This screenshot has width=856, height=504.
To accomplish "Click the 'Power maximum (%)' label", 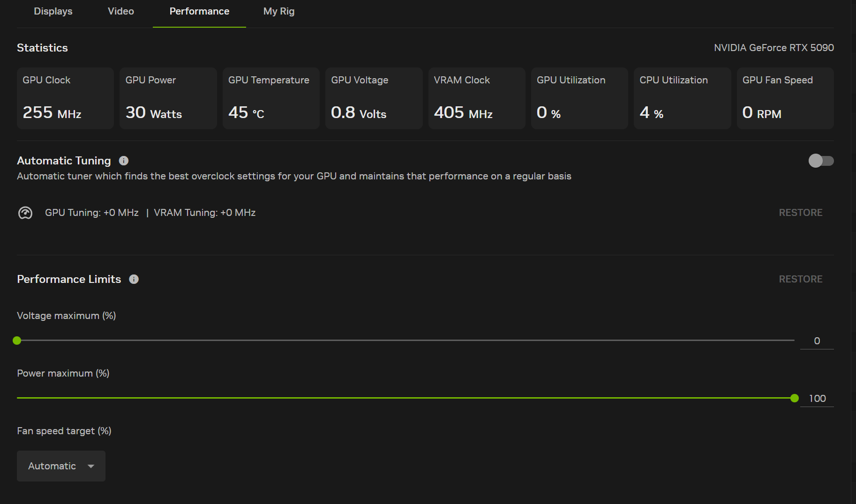I will (x=63, y=373).
